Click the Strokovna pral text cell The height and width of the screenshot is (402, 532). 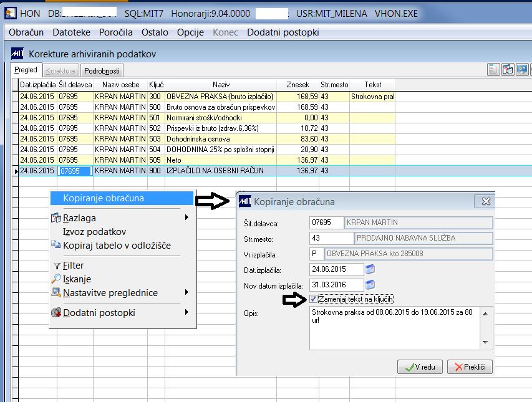(372, 97)
